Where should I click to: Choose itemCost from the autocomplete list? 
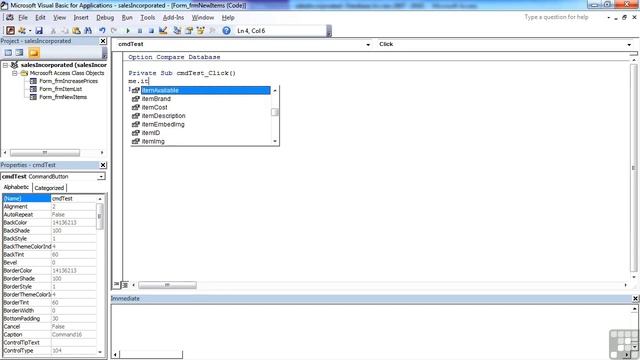[201, 107]
